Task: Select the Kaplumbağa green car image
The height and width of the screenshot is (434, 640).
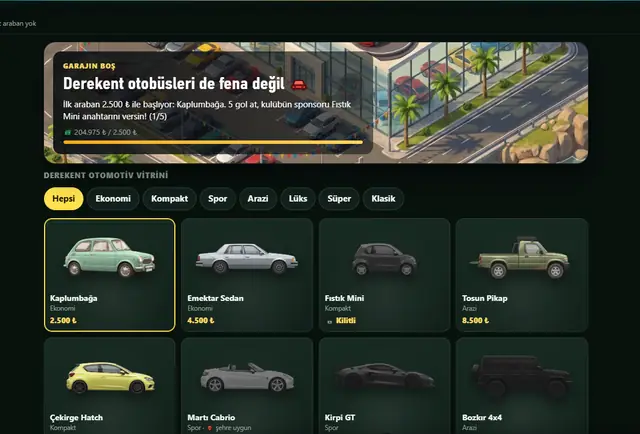Action: click(x=109, y=257)
